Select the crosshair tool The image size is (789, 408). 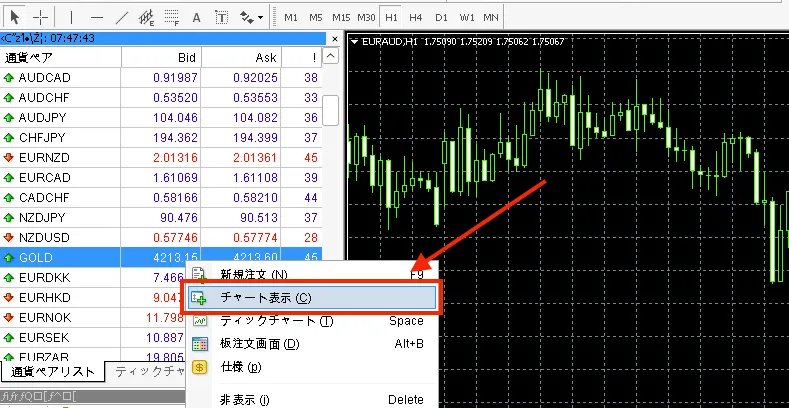[40, 17]
